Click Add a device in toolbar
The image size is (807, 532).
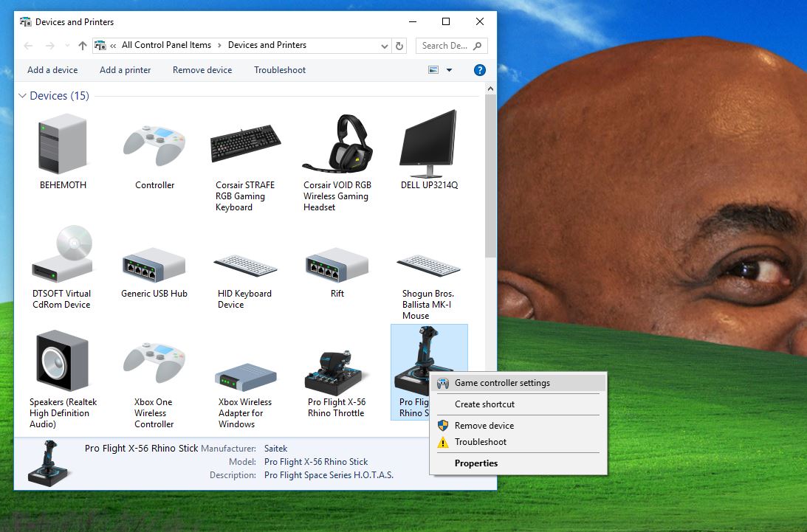(52, 70)
